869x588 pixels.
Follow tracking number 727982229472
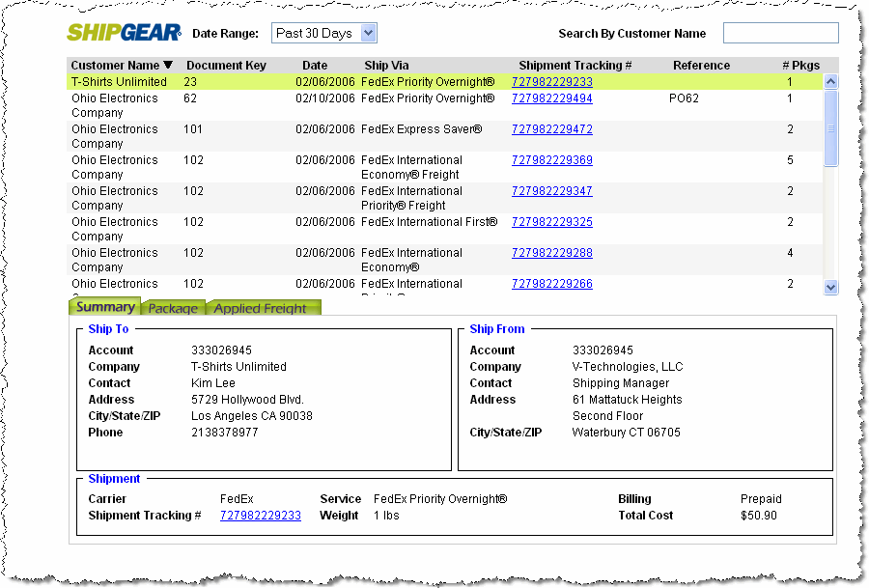coord(552,129)
